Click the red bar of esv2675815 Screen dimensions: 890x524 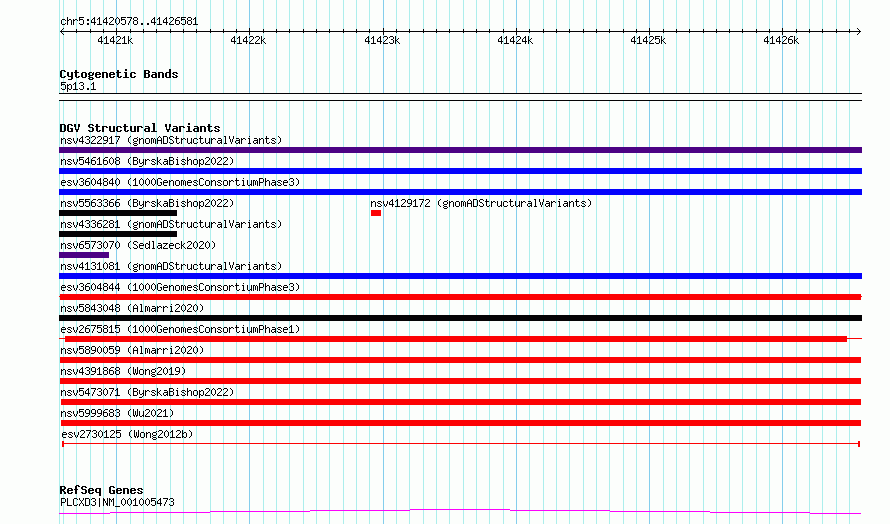(x=456, y=339)
